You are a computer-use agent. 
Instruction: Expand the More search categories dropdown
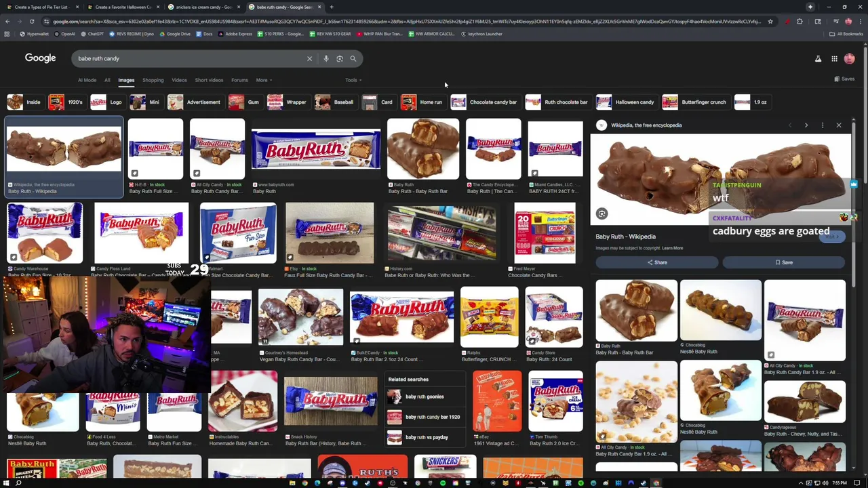(x=264, y=80)
